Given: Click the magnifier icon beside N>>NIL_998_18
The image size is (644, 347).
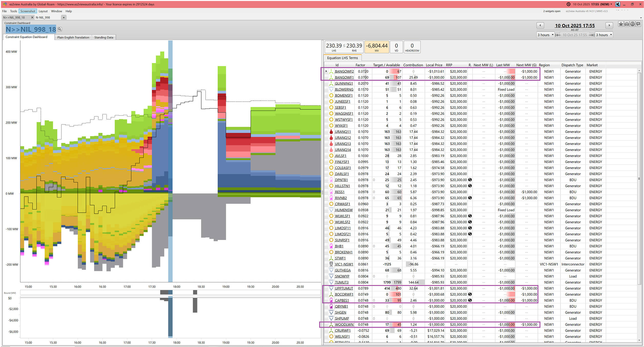Looking at the screenshot, I should tap(60, 29).
